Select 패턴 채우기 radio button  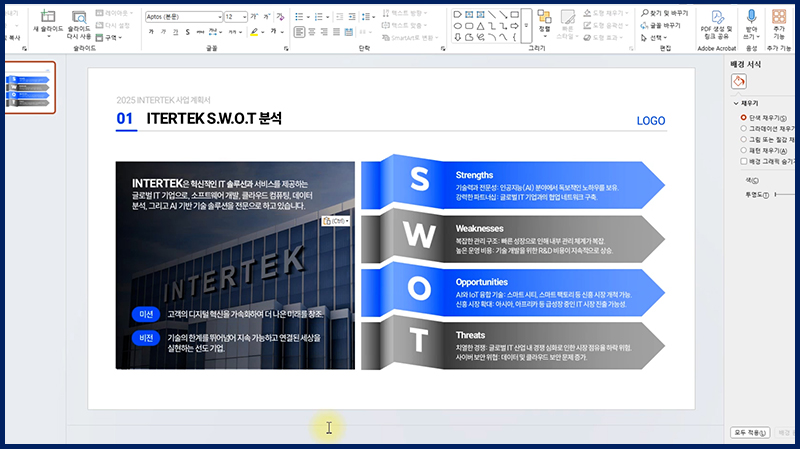click(x=743, y=151)
